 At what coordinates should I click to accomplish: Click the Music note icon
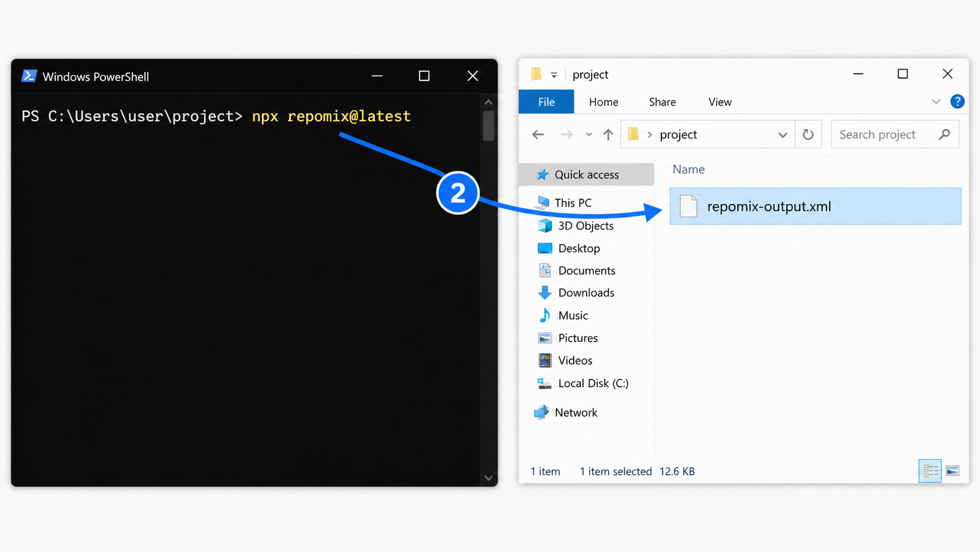[x=545, y=315]
